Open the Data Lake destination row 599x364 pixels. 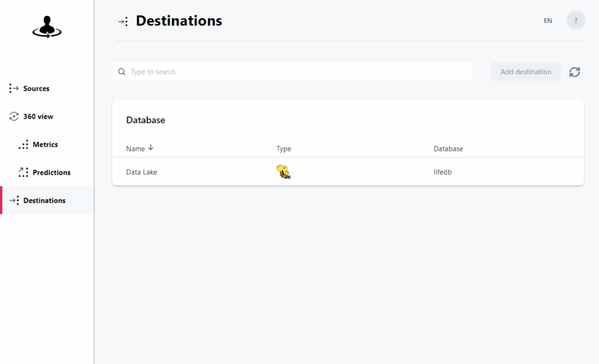347,172
